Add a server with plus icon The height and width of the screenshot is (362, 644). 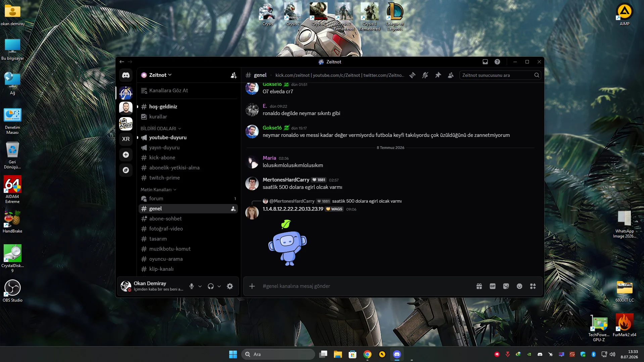126,155
